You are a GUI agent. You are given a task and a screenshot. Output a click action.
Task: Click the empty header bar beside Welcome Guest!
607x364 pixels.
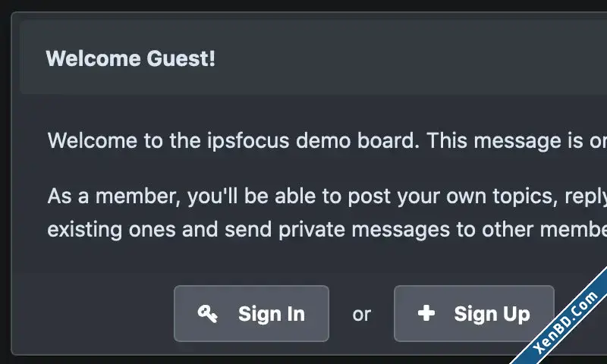410,58
